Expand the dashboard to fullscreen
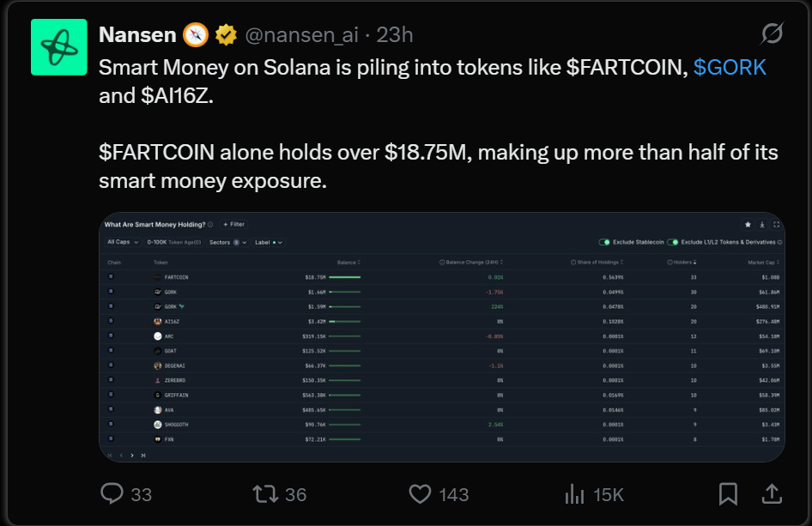This screenshot has width=812, height=526. (778, 226)
